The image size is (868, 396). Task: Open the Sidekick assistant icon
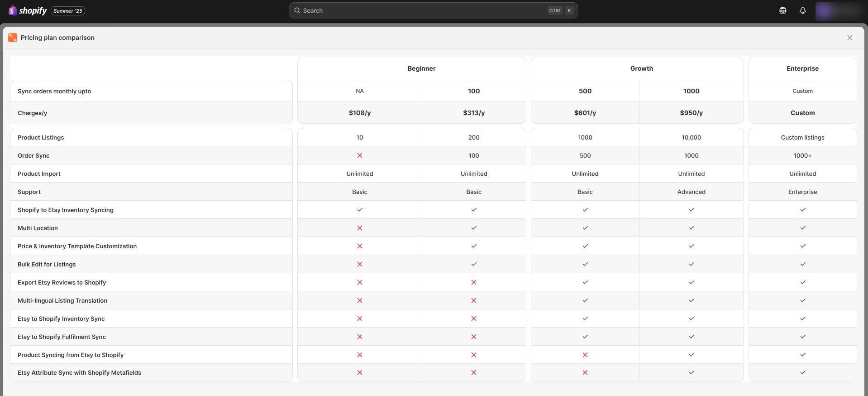(x=783, y=10)
